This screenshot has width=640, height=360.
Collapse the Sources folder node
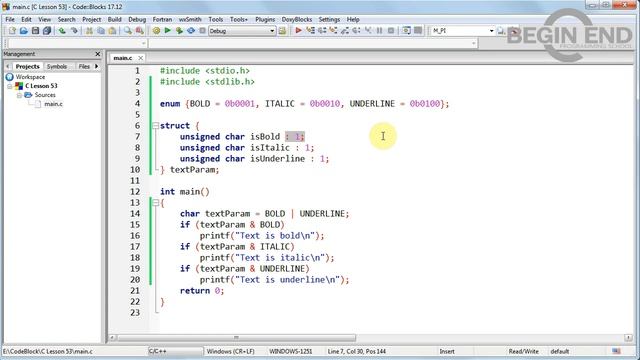19,95
